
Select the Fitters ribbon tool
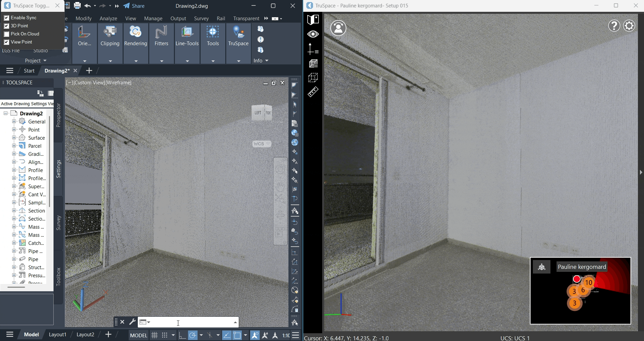click(161, 37)
